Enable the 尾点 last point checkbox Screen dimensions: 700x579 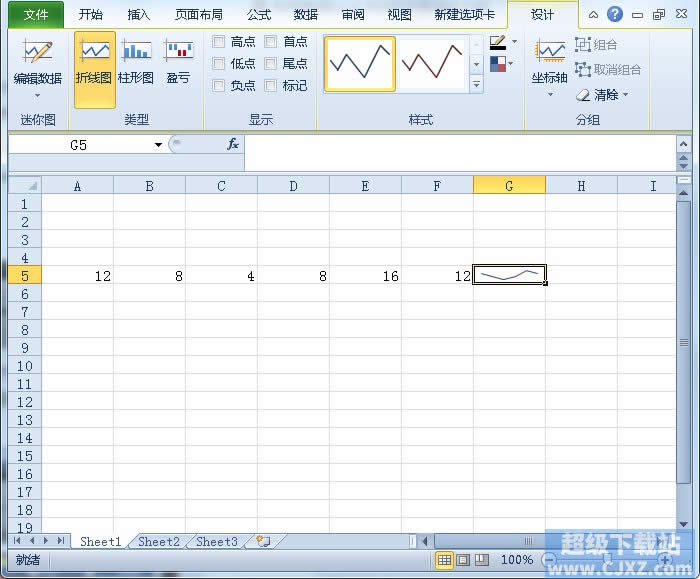click(x=271, y=63)
